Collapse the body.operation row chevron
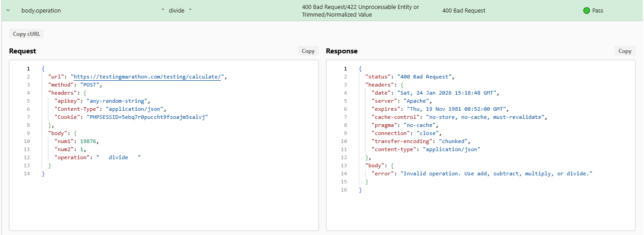Screen dimensions: 644x235 pos(8,10)
